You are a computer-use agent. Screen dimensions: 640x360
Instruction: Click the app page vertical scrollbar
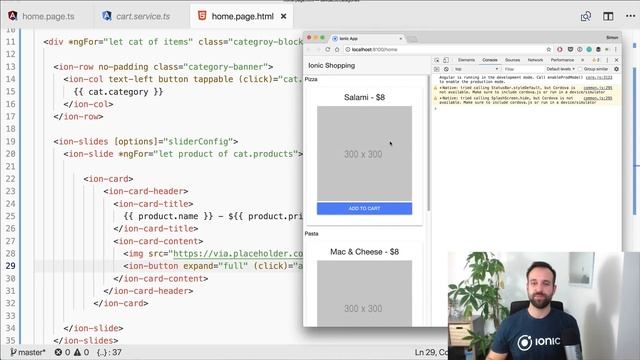(x=428, y=143)
